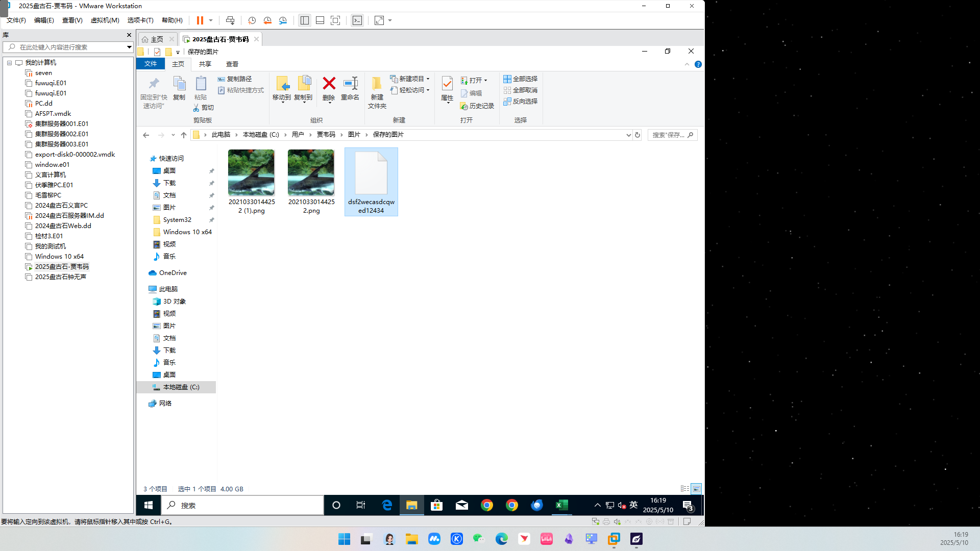Click Select none in ribbon
980x551 pixels.
(520, 90)
